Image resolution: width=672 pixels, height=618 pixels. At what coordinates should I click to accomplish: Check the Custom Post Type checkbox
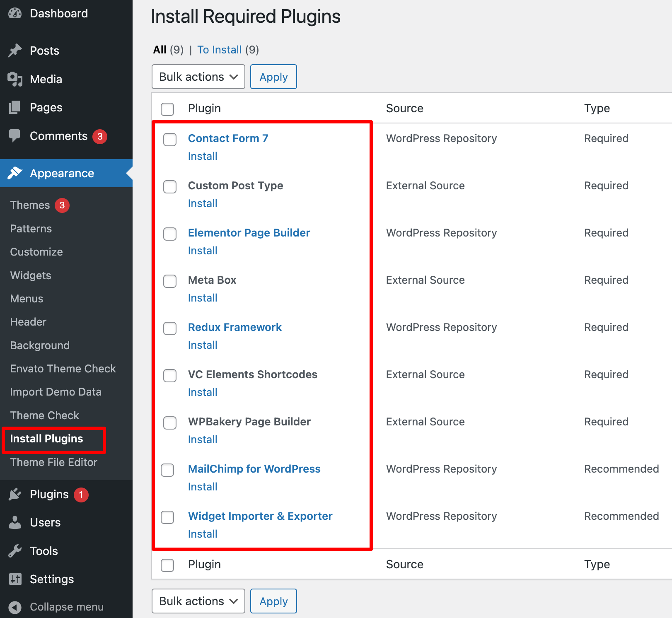(x=170, y=187)
